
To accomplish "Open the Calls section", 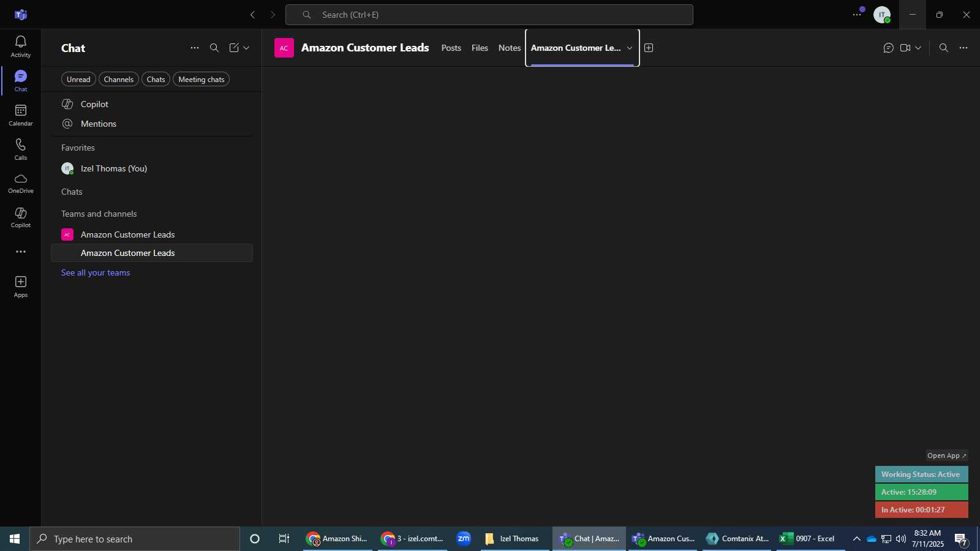I will click(x=21, y=149).
